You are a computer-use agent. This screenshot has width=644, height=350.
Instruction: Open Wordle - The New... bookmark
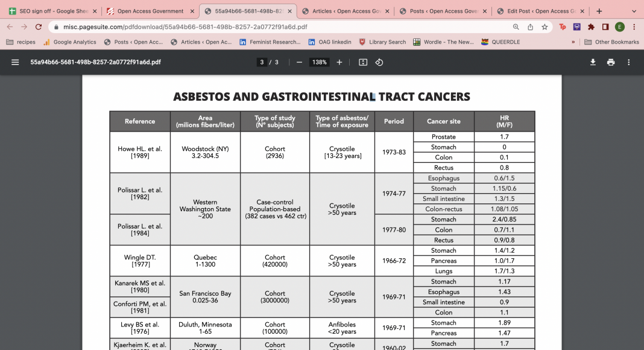point(444,42)
